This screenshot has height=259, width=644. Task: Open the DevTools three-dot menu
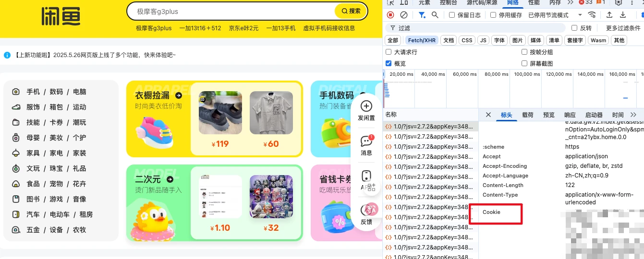coord(632,2)
